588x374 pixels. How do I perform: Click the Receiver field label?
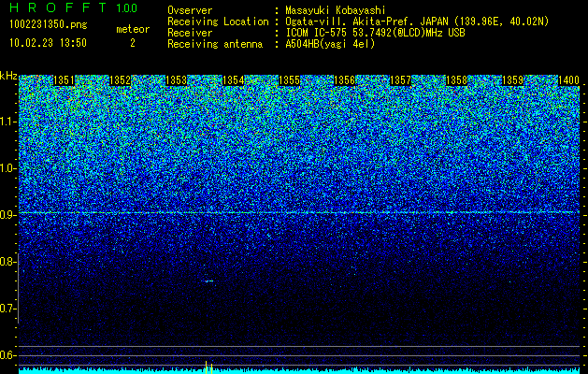(x=190, y=33)
